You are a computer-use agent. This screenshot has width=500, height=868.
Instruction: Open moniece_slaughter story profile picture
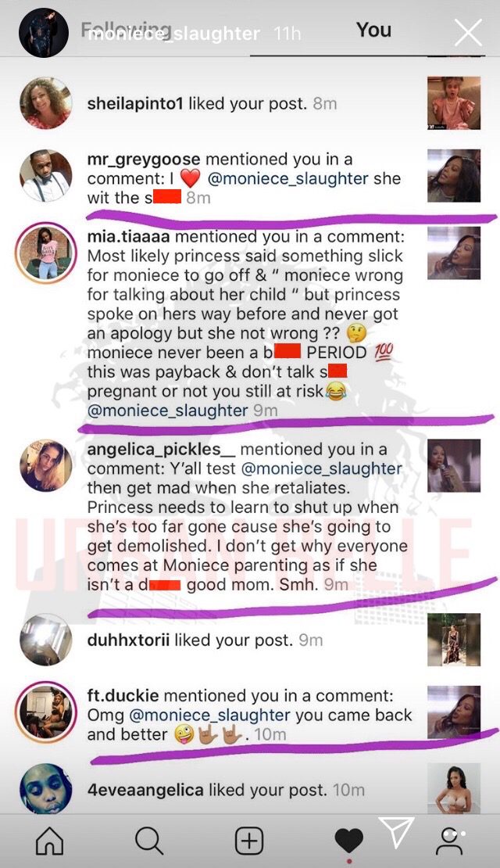(x=44, y=33)
